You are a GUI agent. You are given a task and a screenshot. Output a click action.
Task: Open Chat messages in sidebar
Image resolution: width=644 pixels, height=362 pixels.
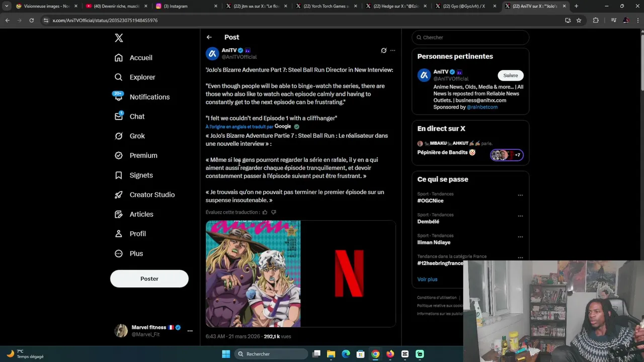tap(129, 117)
